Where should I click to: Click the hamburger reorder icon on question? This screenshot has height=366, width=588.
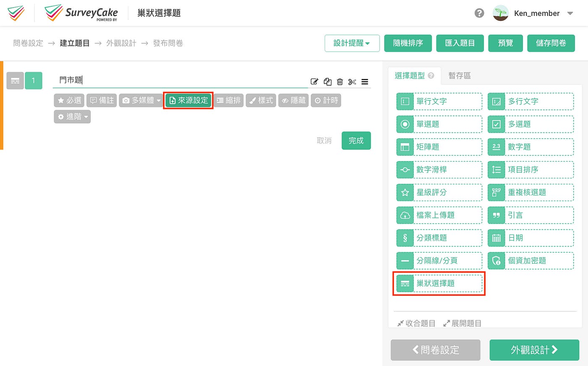tap(365, 81)
